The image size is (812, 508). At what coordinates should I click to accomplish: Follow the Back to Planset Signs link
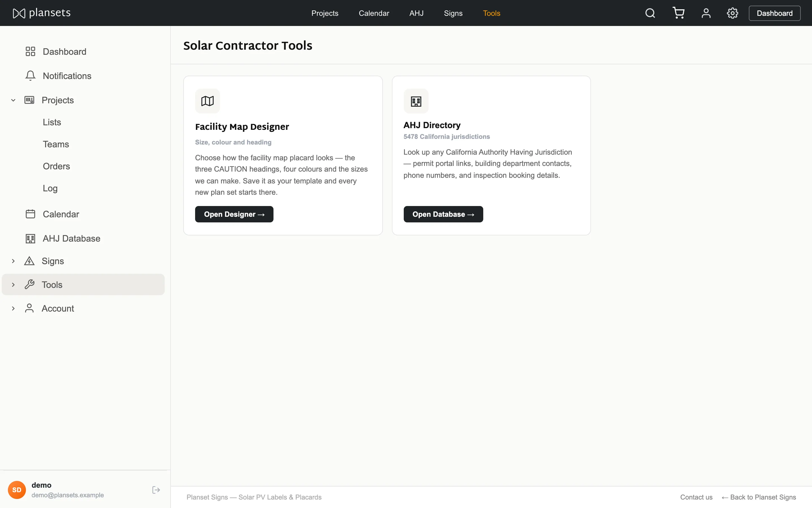click(759, 497)
